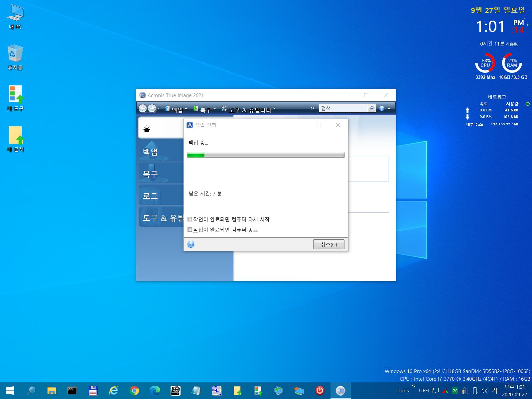Viewport: 532px width, 399px height.
Task: Click the green network refresh icon
Action: pyautogui.click(x=527, y=104)
